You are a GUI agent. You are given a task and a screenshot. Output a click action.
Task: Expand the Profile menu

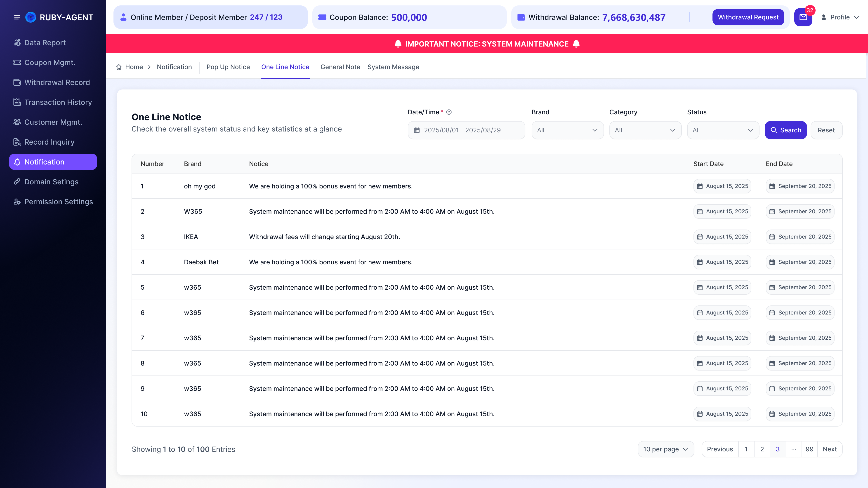point(840,17)
